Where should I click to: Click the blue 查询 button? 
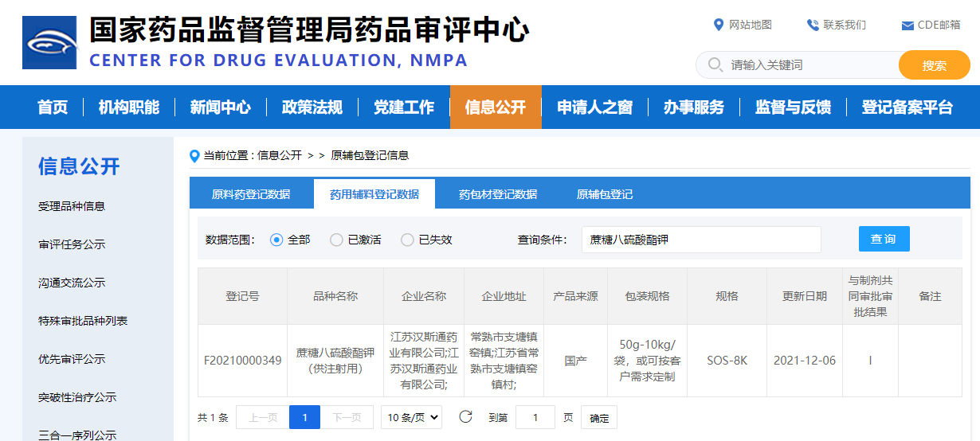[x=884, y=239]
